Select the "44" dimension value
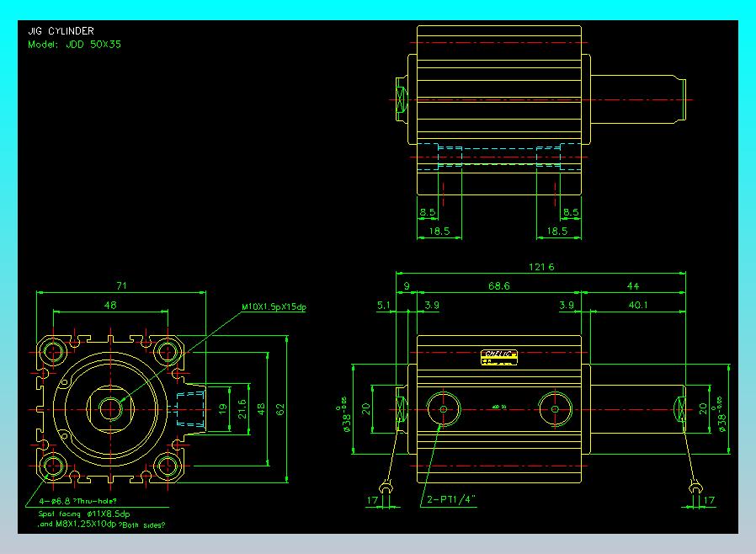 coord(632,286)
